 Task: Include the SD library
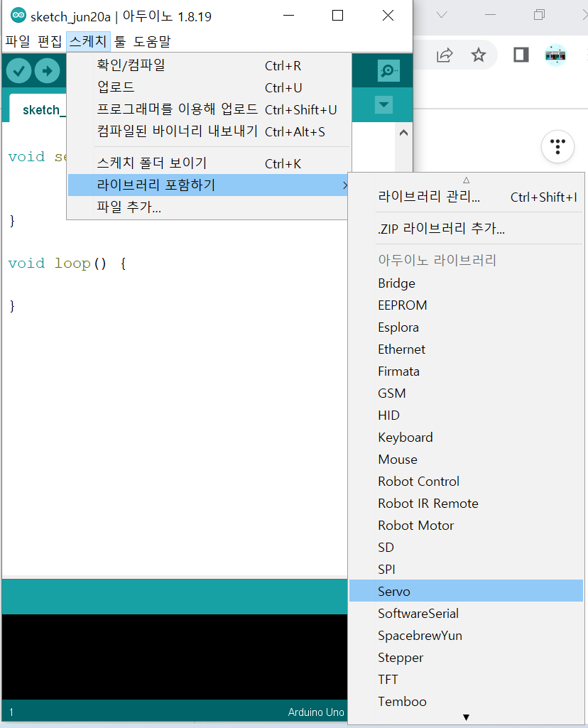[466, 548]
